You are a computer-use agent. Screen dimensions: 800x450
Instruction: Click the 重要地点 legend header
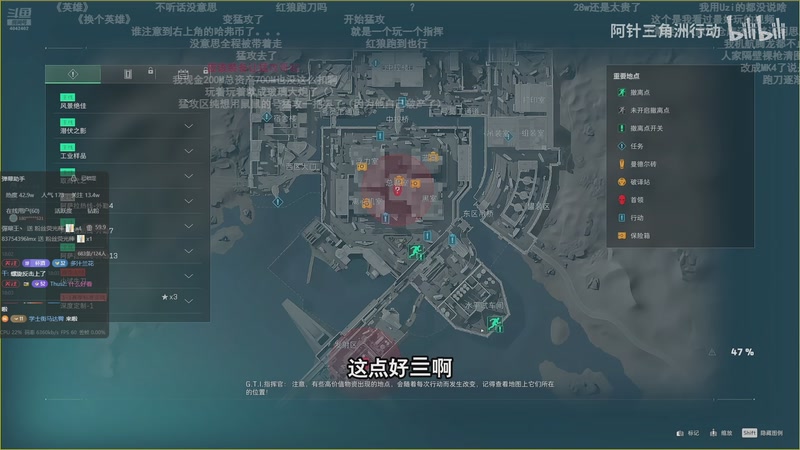pos(626,76)
